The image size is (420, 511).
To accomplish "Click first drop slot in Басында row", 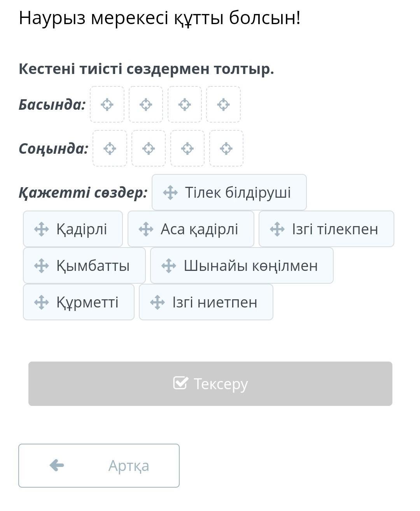I will 107,105.
